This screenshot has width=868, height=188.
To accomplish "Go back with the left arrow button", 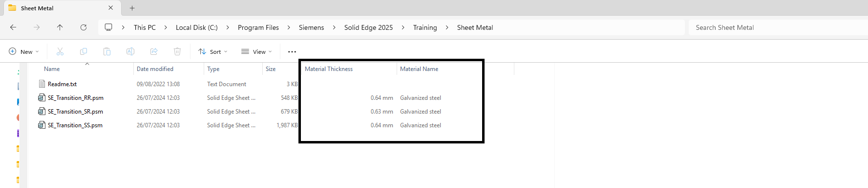I will [13, 27].
